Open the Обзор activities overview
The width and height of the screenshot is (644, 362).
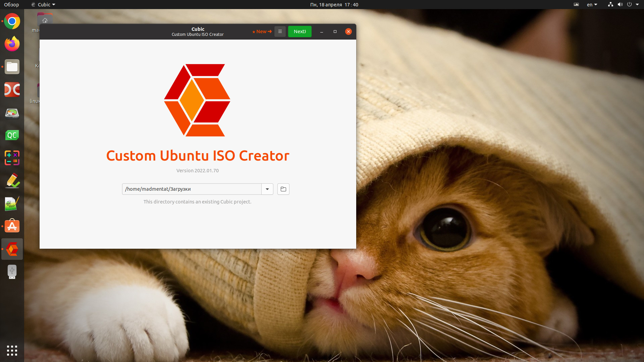[x=11, y=5]
